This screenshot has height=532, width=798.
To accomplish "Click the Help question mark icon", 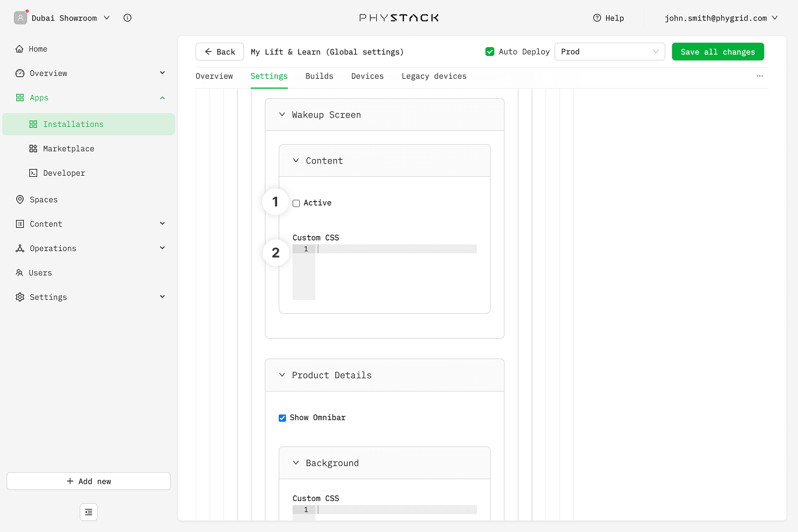I will tap(597, 18).
